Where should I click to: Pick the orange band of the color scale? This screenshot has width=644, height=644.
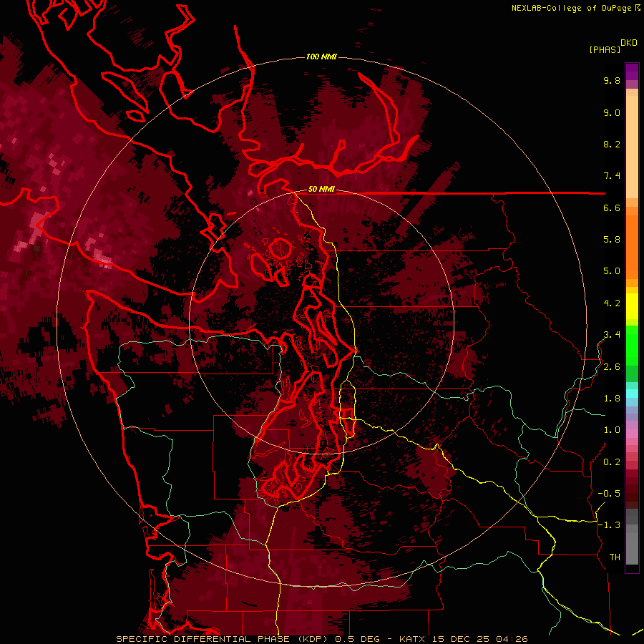[x=632, y=246]
